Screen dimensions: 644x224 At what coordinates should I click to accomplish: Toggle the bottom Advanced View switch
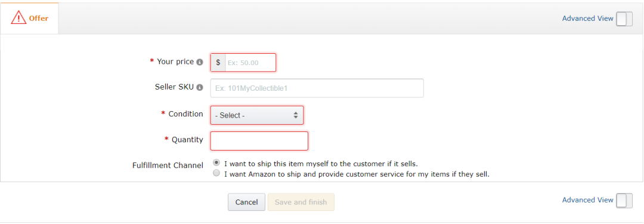[x=624, y=201]
